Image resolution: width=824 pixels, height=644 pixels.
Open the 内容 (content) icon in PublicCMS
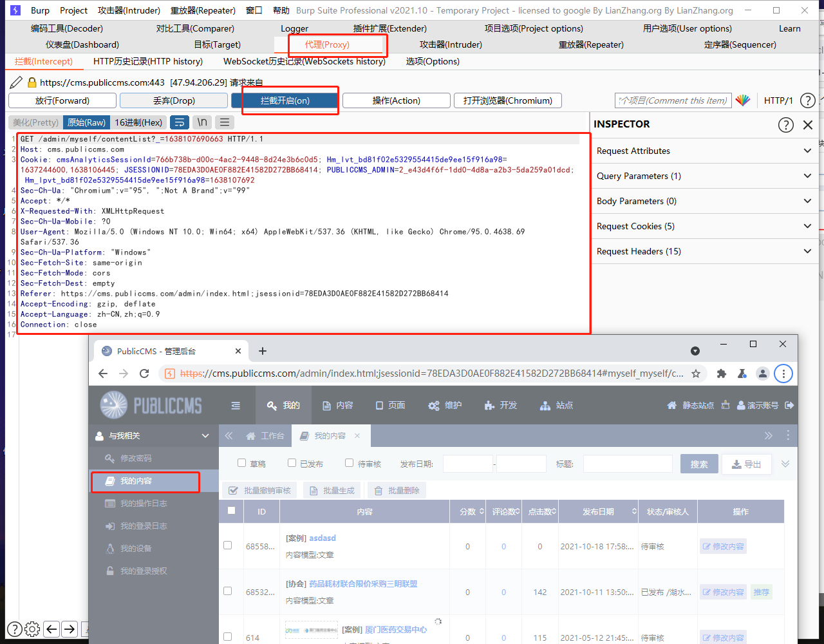tap(337, 405)
